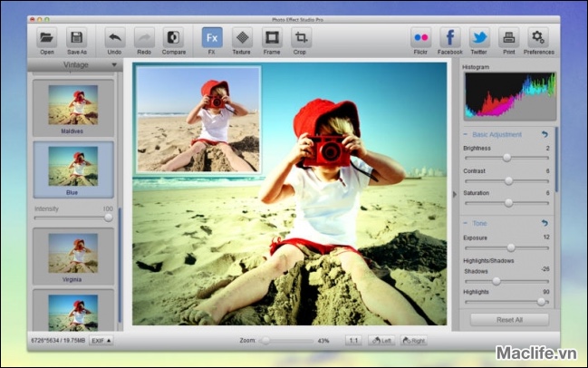Activate the Crop tool
The height and width of the screenshot is (368, 588).
(x=302, y=38)
